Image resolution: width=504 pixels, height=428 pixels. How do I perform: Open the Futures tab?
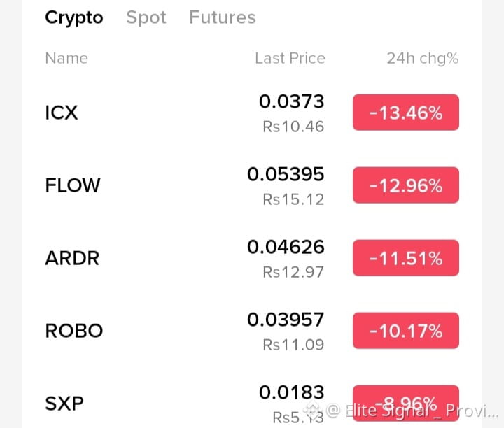223,17
